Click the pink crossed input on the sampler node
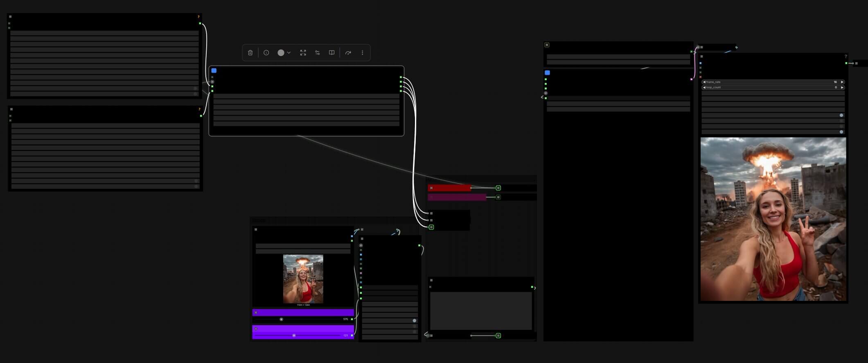Image resolution: width=868 pixels, height=363 pixels. click(x=361, y=273)
